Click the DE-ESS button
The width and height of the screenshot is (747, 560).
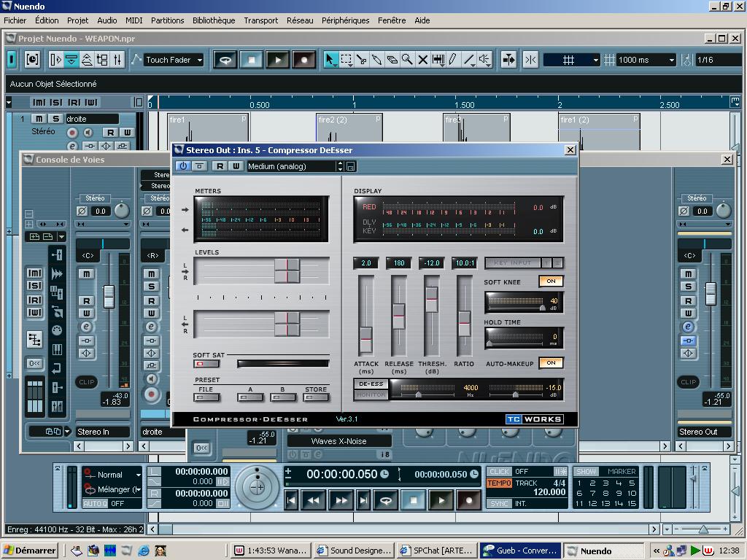coord(371,384)
